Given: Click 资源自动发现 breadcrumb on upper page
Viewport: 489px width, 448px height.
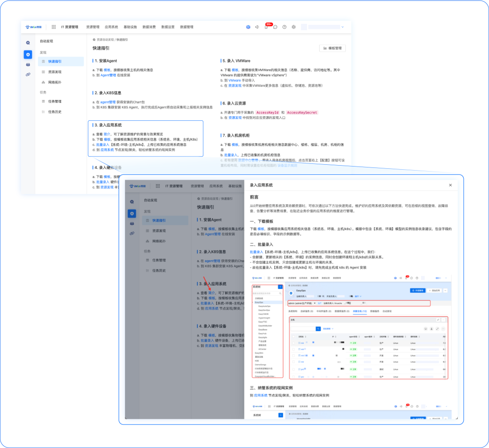Looking at the screenshot, I should [105, 40].
